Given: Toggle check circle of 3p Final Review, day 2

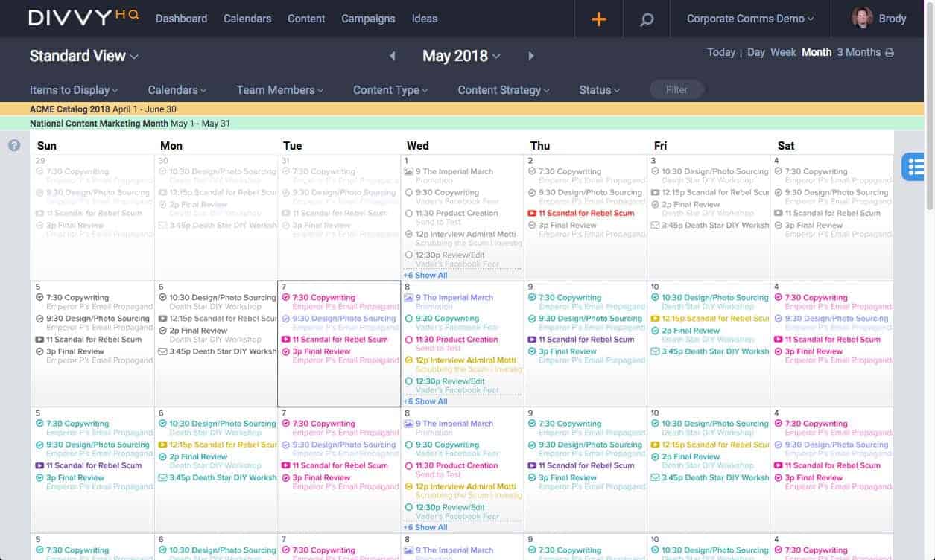Looking at the screenshot, I should [532, 225].
